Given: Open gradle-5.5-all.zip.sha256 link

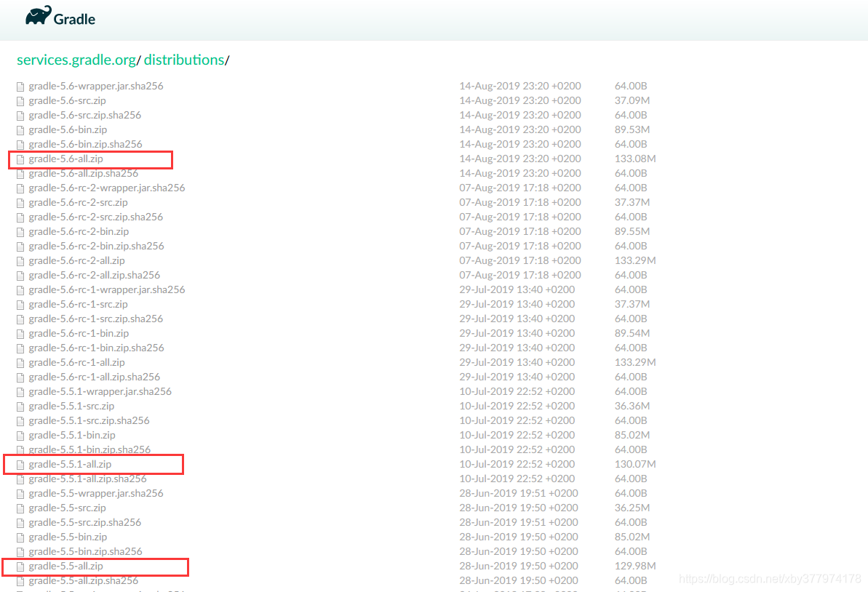Looking at the screenshot, I should [x=84, y=580].
